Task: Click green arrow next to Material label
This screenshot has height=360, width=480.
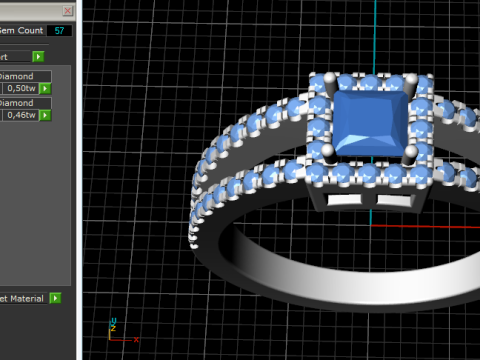Action: [x=55, y=298]
